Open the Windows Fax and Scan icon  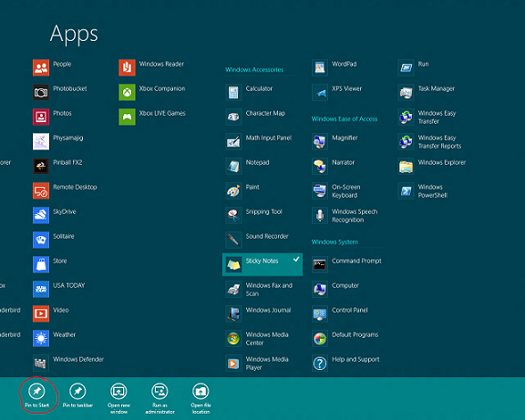coord(233,289)
